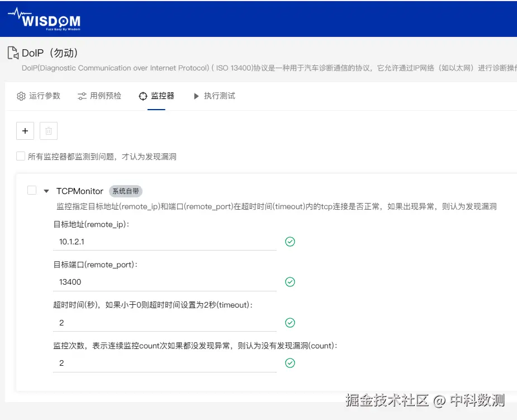Click the validation checkmark beside timeout

(290, 322)
